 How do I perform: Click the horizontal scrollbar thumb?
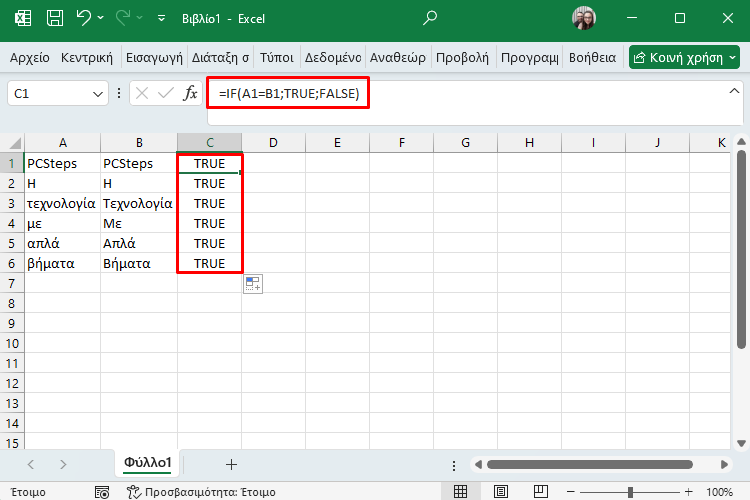(590, 464)
